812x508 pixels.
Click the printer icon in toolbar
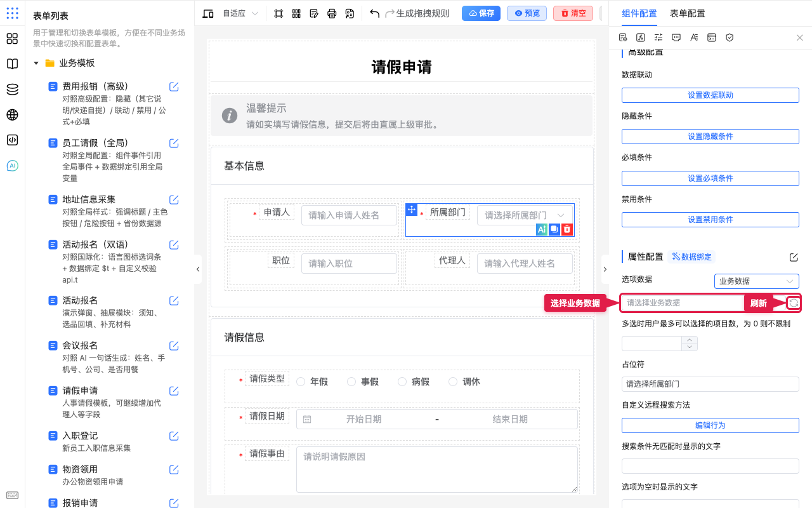332,13
